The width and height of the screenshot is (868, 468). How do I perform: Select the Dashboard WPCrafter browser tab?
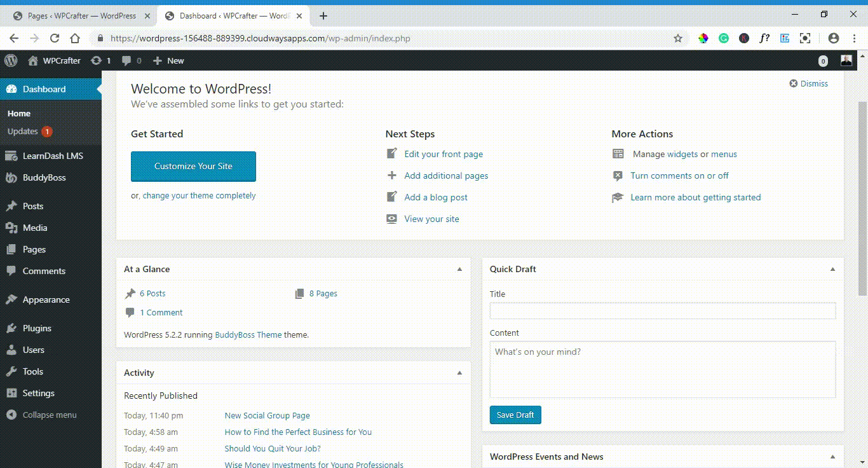[x=233, y=15]
